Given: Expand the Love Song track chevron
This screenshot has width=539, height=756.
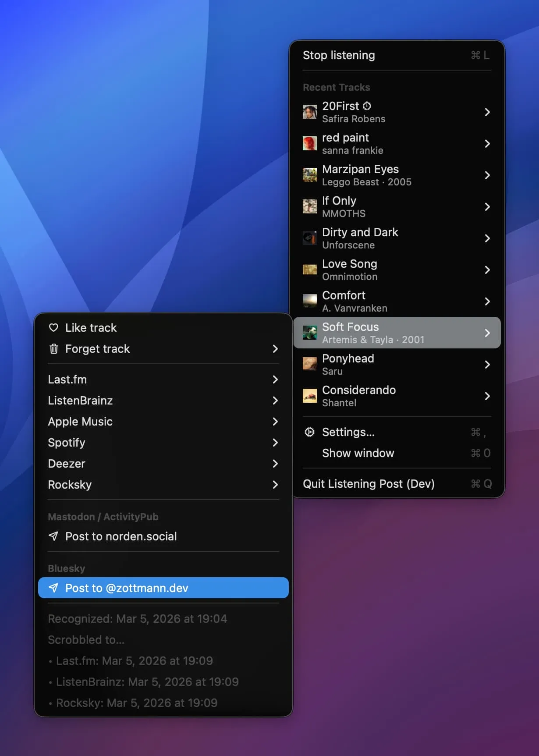Looking at the screenshot, I should tap(487, 270).
